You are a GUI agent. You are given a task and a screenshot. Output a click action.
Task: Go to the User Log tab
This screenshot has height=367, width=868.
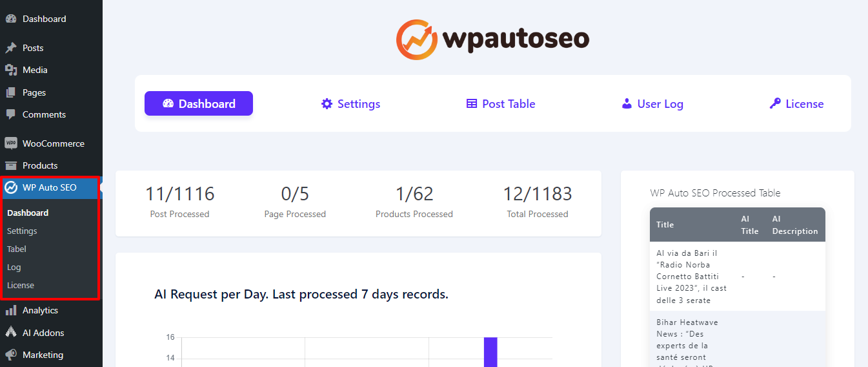pyautogui.click(x=652, y=104)
